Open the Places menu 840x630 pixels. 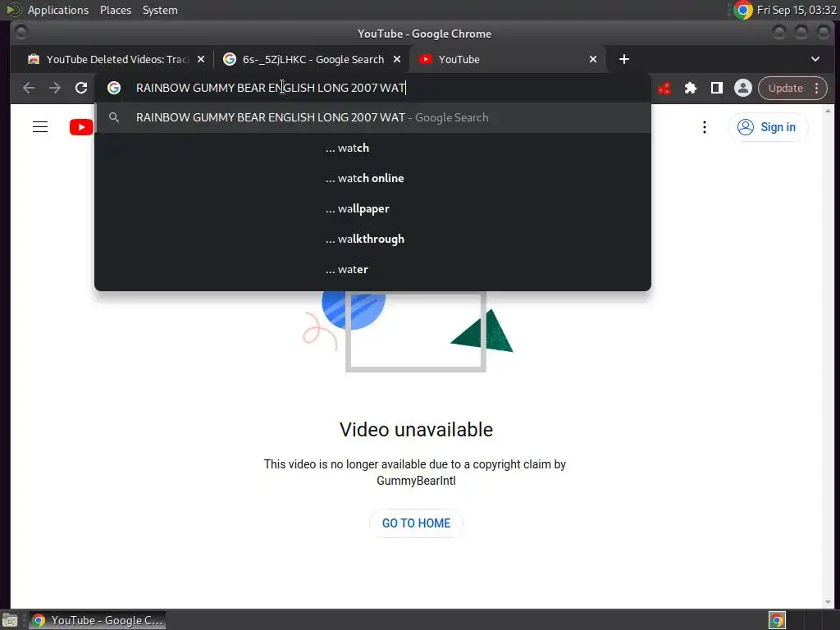click(115, 10)
